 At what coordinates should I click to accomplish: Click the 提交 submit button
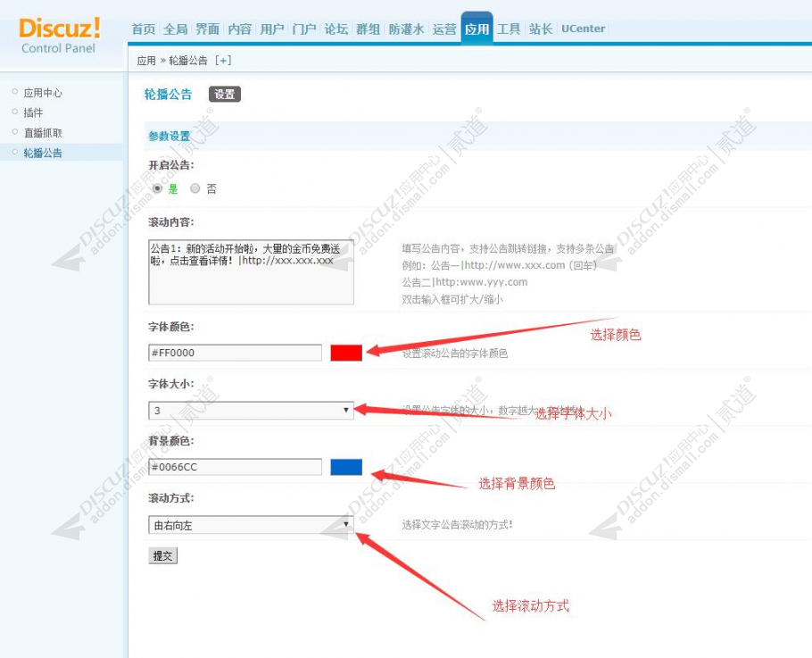pos(162,556)
